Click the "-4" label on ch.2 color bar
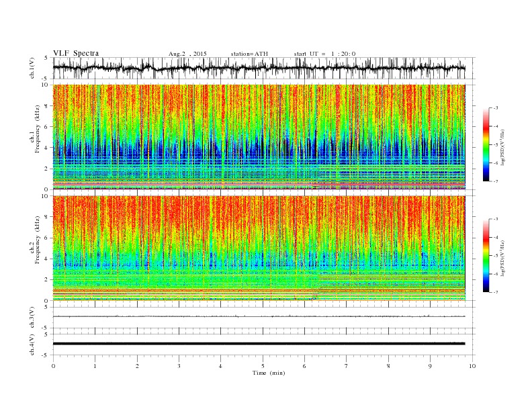 496,237
